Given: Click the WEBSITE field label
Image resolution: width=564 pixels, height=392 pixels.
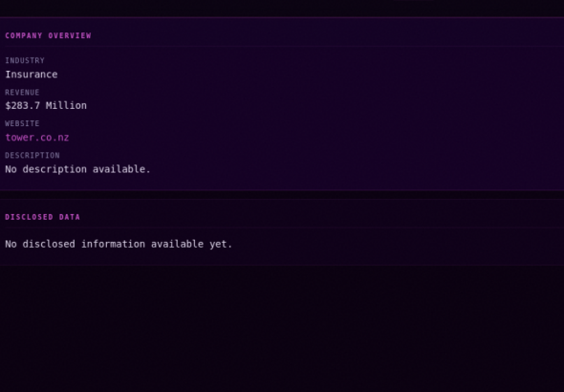Looking at the screenshot, I should coord(22,123).
